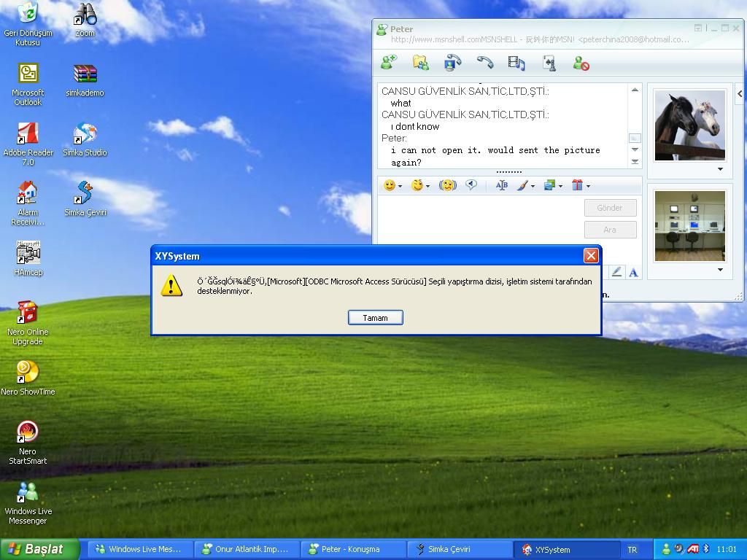Send a nudge in the Peter chat
This screenshot has width=747, height=560.
click(447, 185)
